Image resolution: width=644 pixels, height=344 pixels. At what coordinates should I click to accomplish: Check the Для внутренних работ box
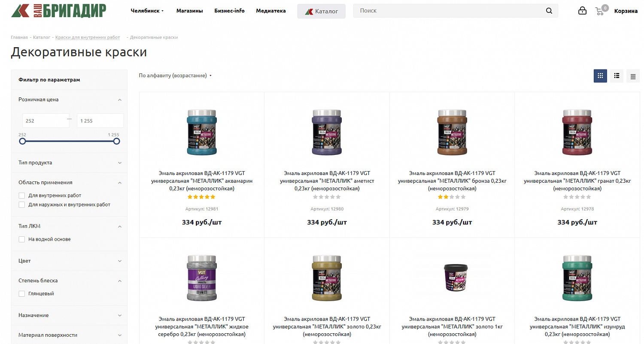point(22,195)
